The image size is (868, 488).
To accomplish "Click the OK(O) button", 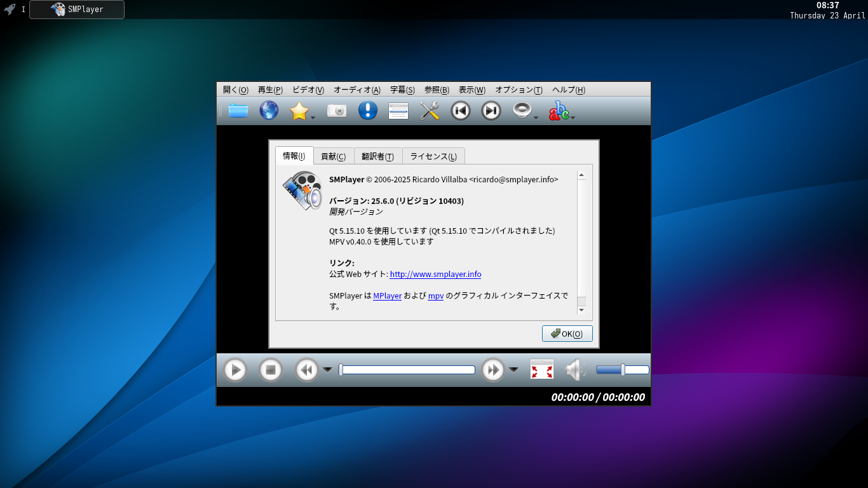I will [567, 334].
